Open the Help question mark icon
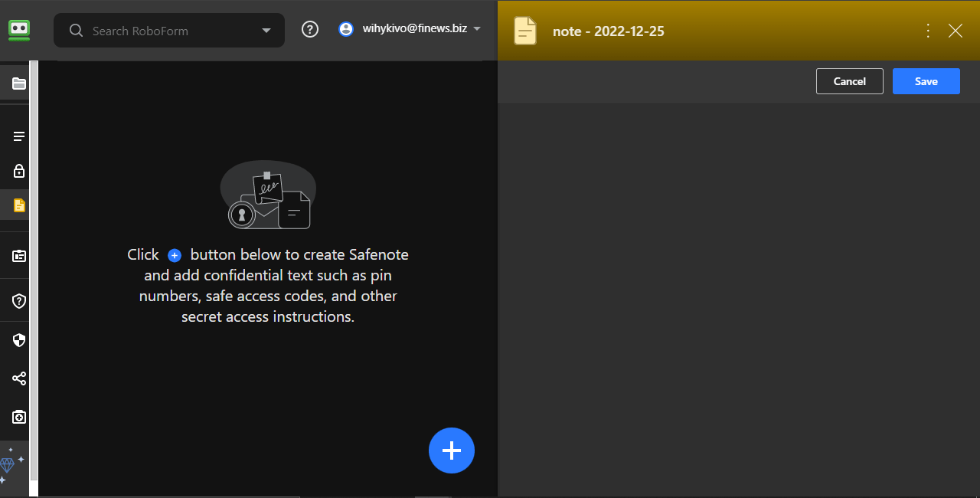The height and width of the screenshot is (498, 980). point(309,28)
